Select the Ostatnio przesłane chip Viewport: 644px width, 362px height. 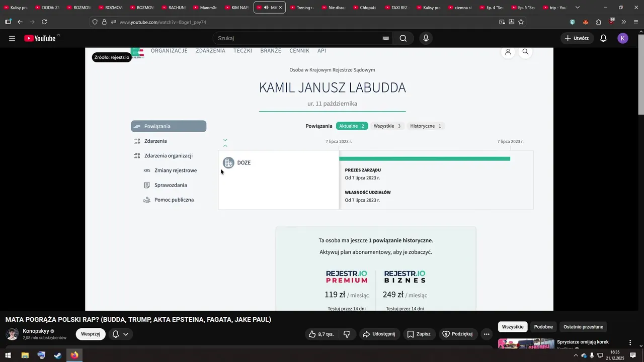(583, 327)
